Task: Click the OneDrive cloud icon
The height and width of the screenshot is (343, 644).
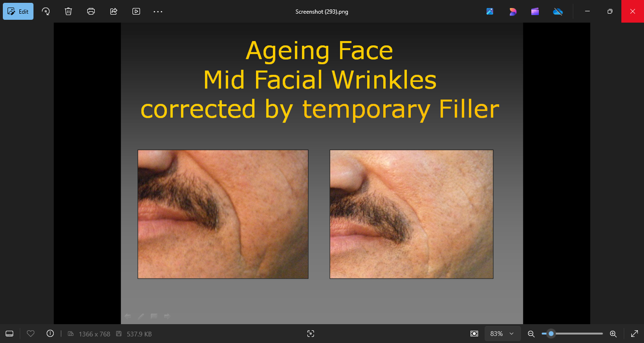Action: point(558,11)
